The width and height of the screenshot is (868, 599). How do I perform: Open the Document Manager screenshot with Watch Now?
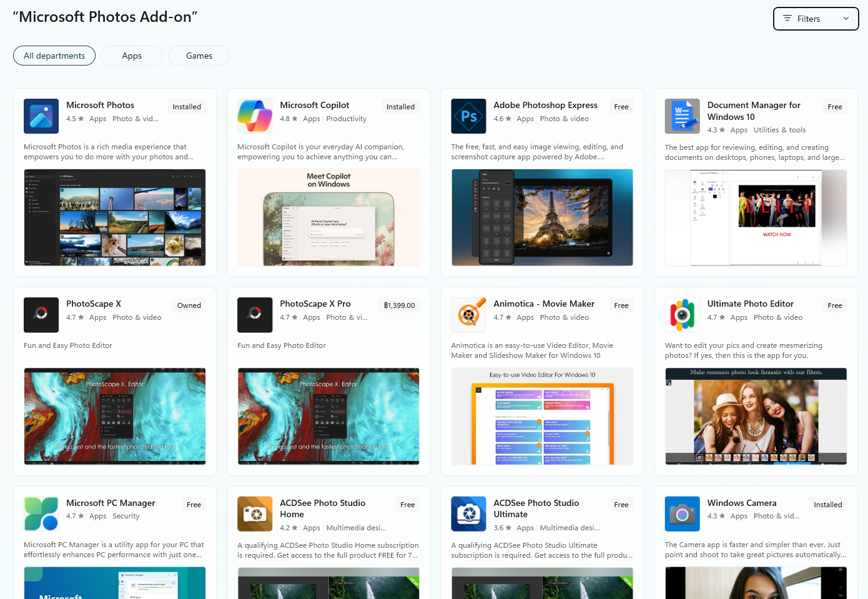click(756, 218)
